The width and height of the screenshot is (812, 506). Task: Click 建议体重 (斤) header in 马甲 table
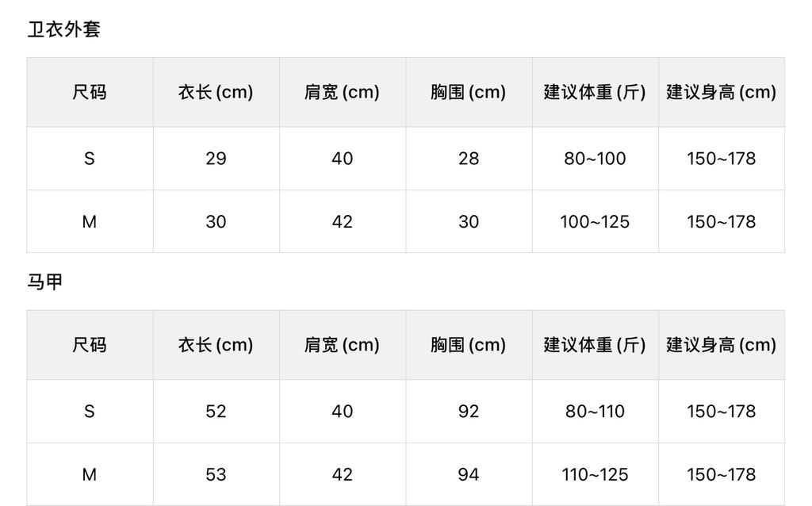tap(595, 345)
